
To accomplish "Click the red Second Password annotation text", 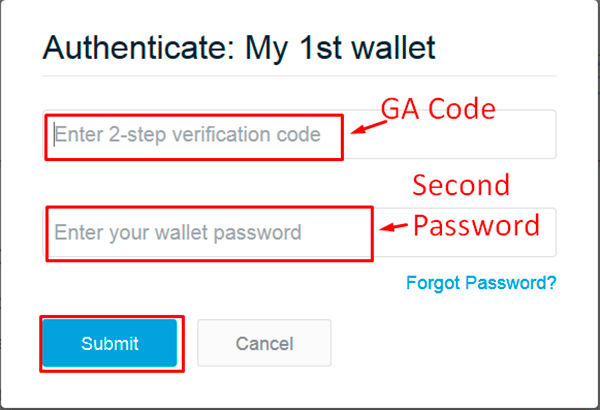I will 476,205.
